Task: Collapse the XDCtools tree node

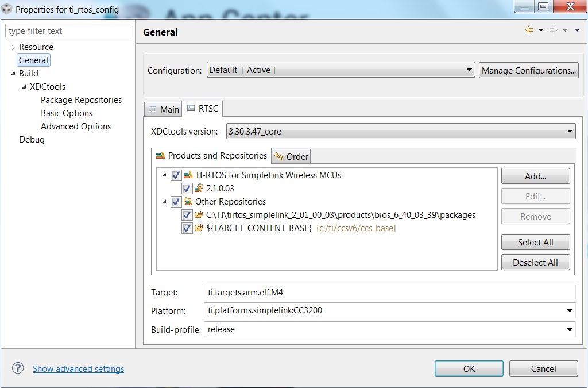Action: (24, 87)
